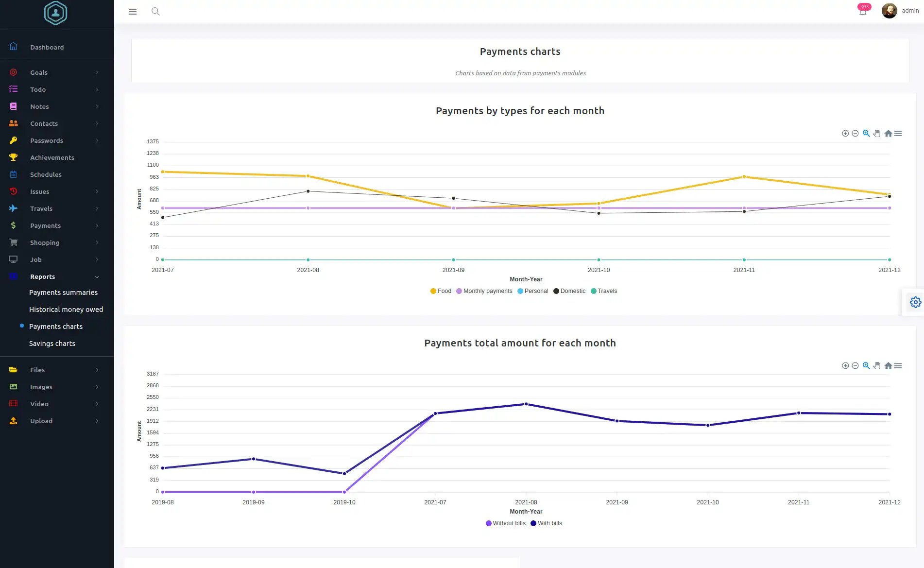Open Payments summaries report
The height and width of the screenshot is (568, 924).
(63, 293)
